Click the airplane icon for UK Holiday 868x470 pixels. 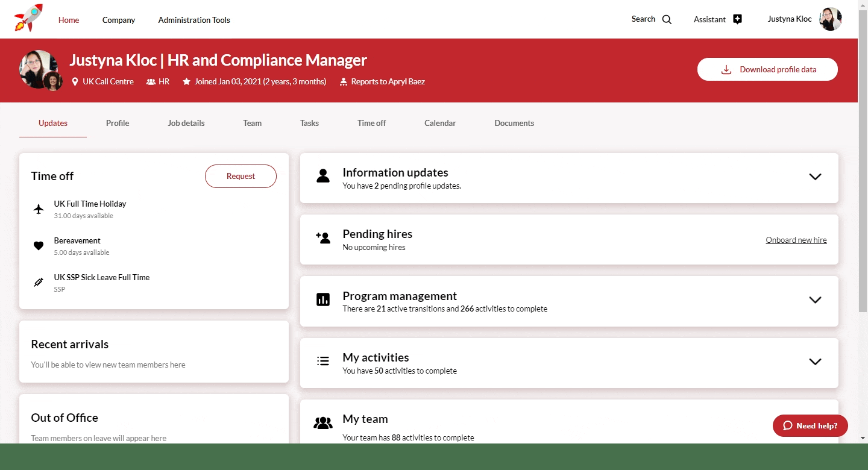click(39, 209)
